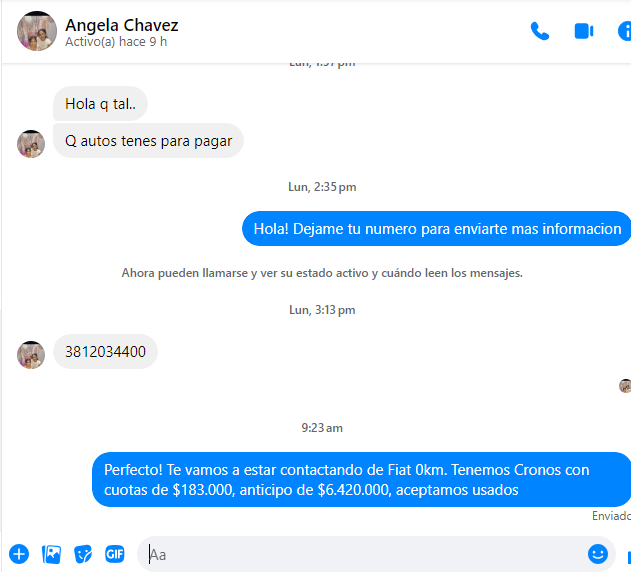631x572 pixels.
Task: Click the 'Lun, 3:13 pm' timestamp
Action: point(322,310)
